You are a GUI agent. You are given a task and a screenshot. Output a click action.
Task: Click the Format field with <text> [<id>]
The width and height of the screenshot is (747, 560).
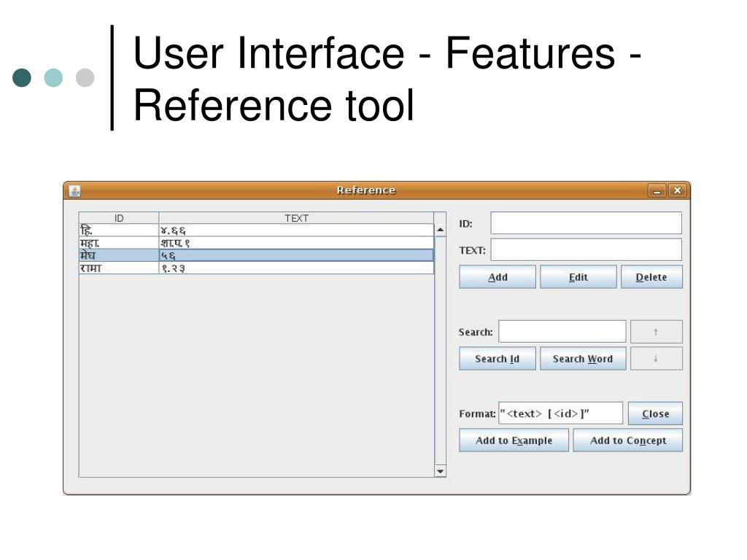[560, 413]
